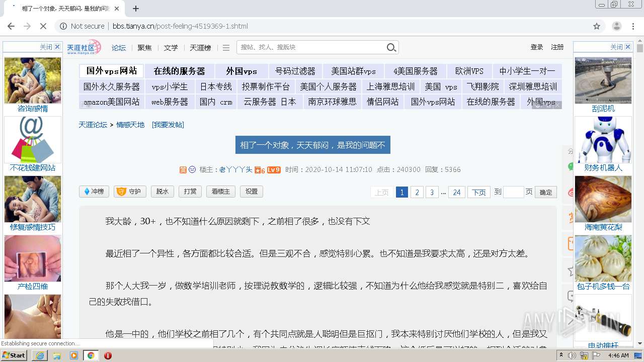Open a new browser tab

(x=136, y=9)
